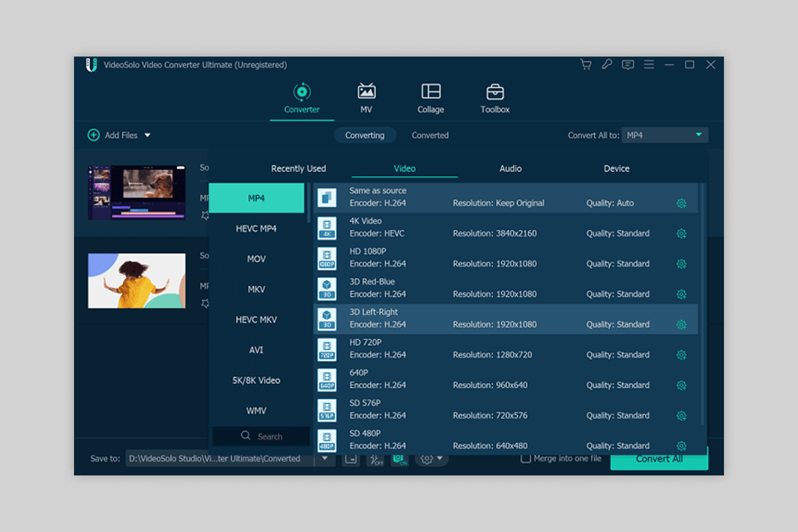Screen dimensions: 798x532
Task: Switch to the Audio format tab
Action: pos(510,169)
